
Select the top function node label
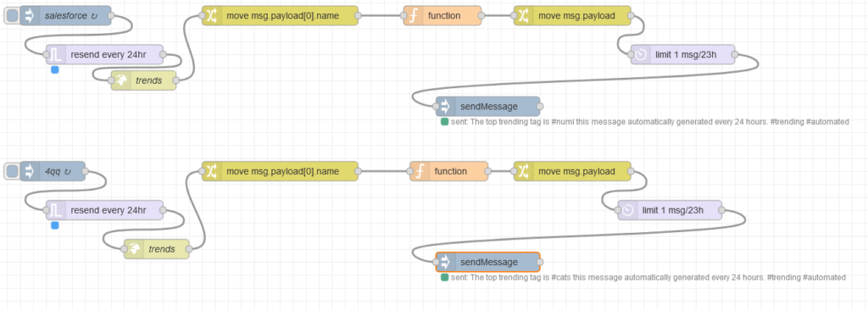point(444,16)
